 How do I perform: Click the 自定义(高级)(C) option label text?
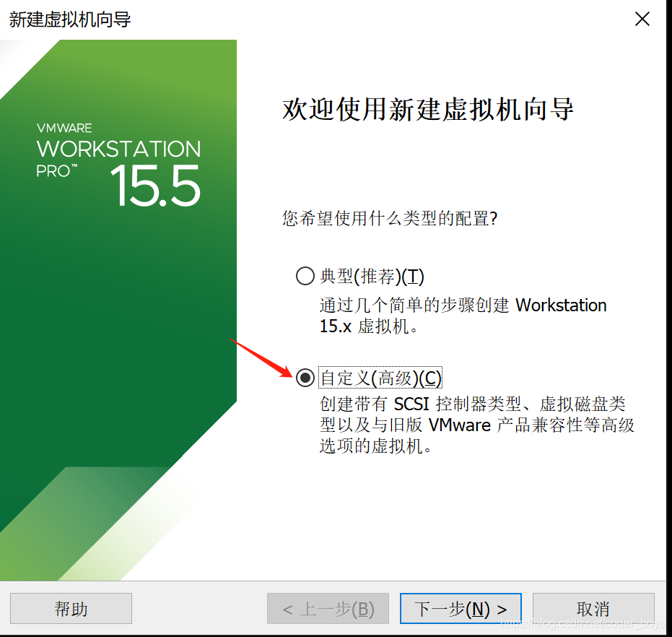tap(380, 378)
